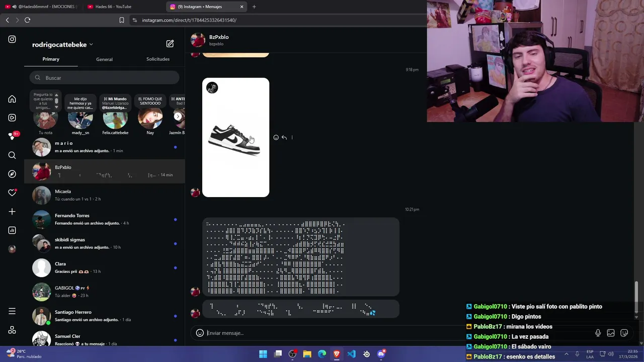Image resolution: width=644 pixels, height=362 pixels.
Task: Click the Buscar search field
Action: tap(104, 78)
